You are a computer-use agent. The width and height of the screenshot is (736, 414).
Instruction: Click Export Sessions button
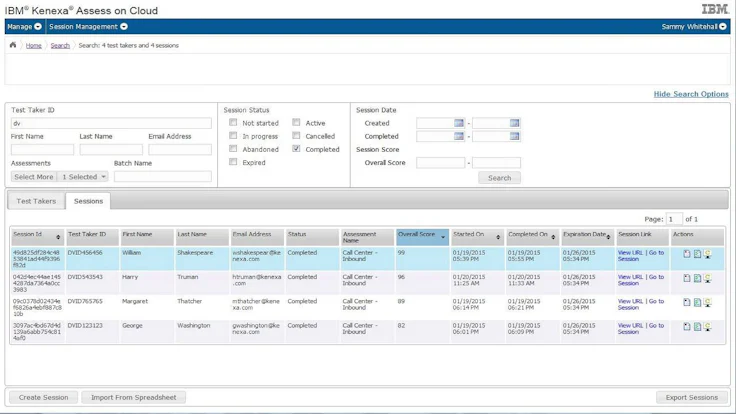click(x=691, y=398)
